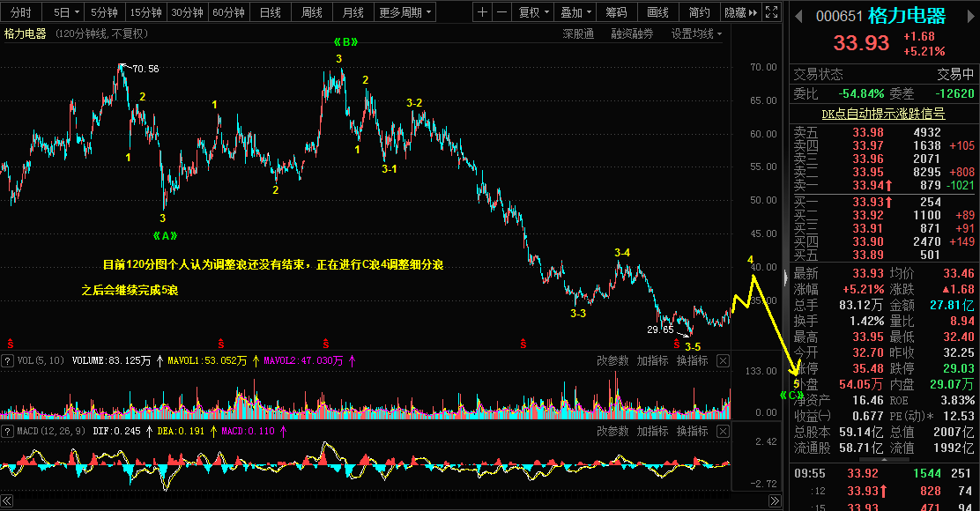This screenshot has width=980, height=511.
Task: Open 融资融券 margin info
Action: click(632, 33)
